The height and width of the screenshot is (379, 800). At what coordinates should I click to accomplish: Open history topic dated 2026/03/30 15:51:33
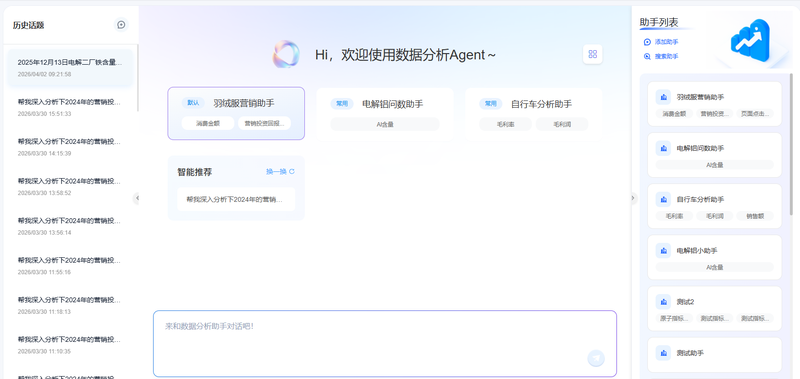pyautogui.click(x=70, y=107)
